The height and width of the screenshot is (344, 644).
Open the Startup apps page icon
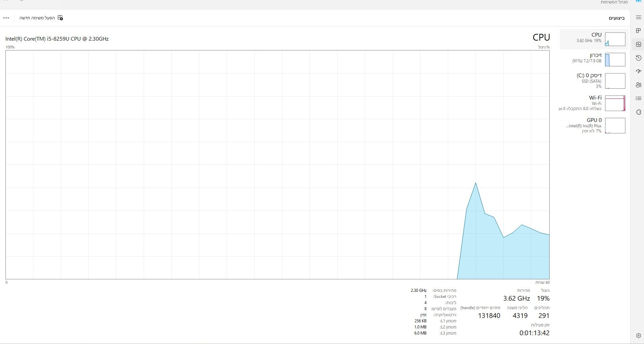pos(638,71)
